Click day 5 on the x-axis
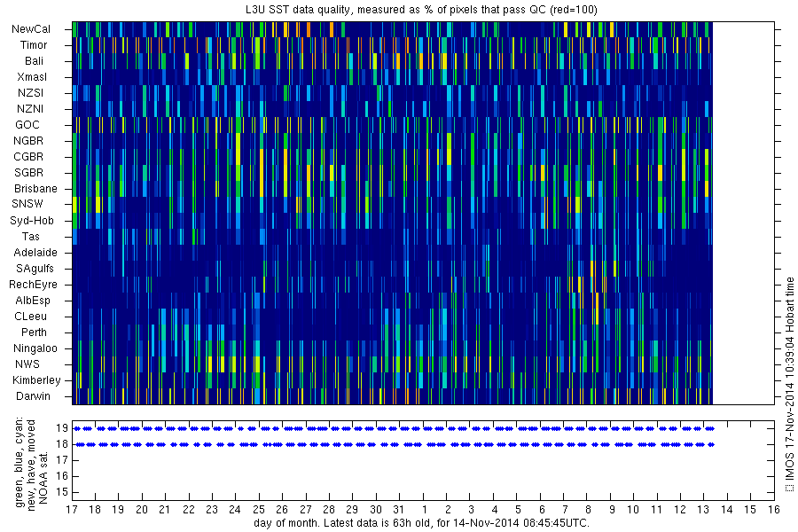Screen dimensions: 798x532 (x=518, y=510)
